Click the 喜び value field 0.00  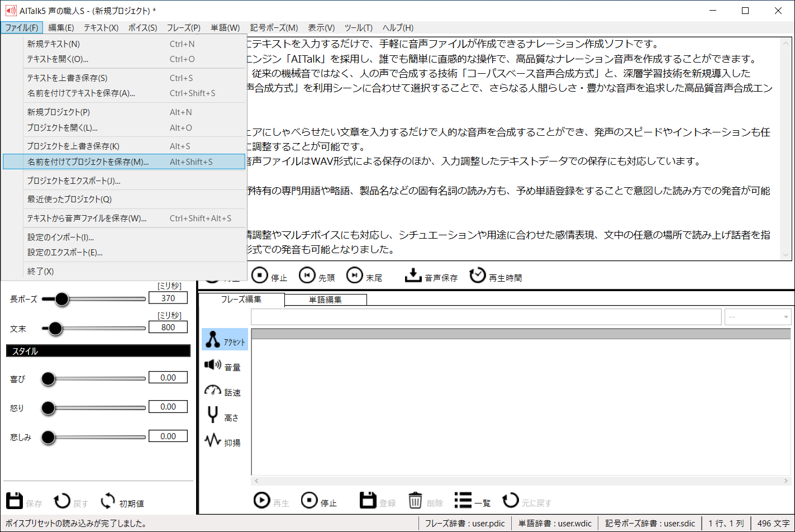[x=168, y=378]
